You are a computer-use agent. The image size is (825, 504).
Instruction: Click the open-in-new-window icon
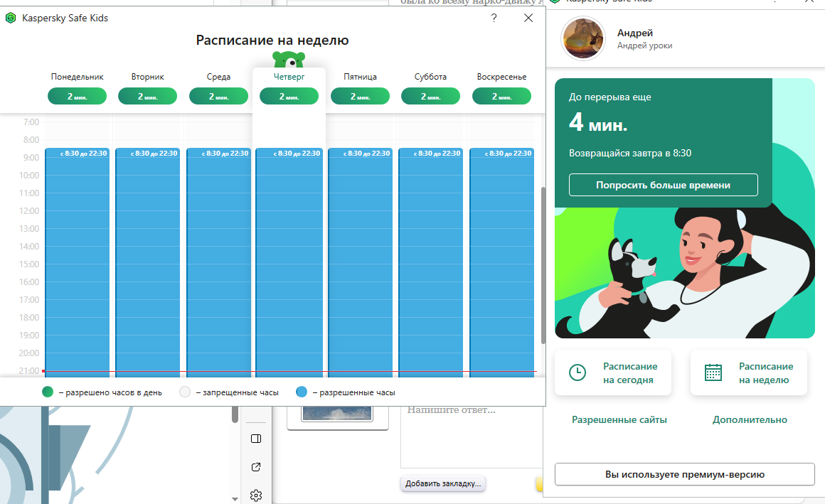(x=256, y=467)
